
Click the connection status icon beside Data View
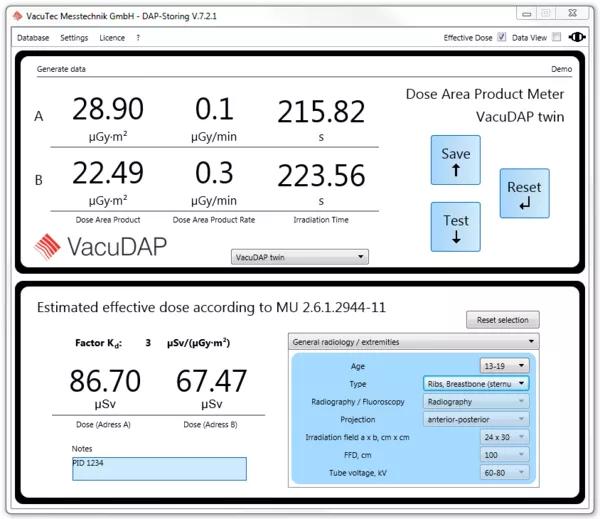click(577, 37)
